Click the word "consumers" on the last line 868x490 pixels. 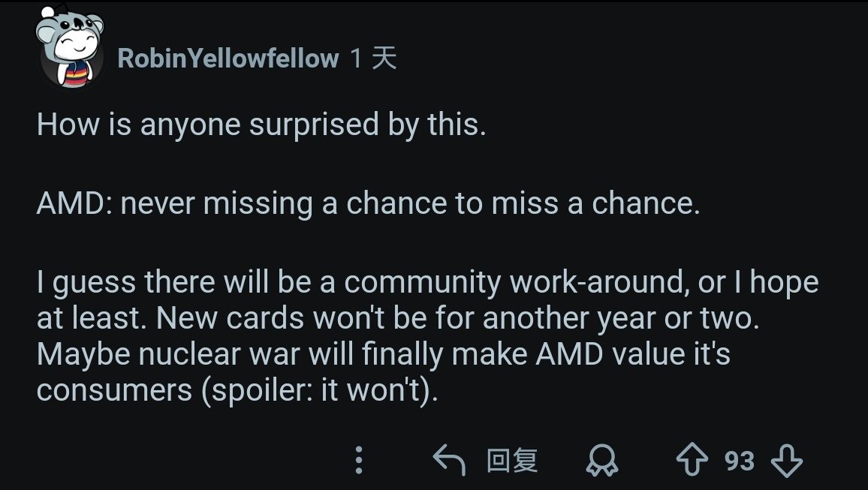(114, 391)
